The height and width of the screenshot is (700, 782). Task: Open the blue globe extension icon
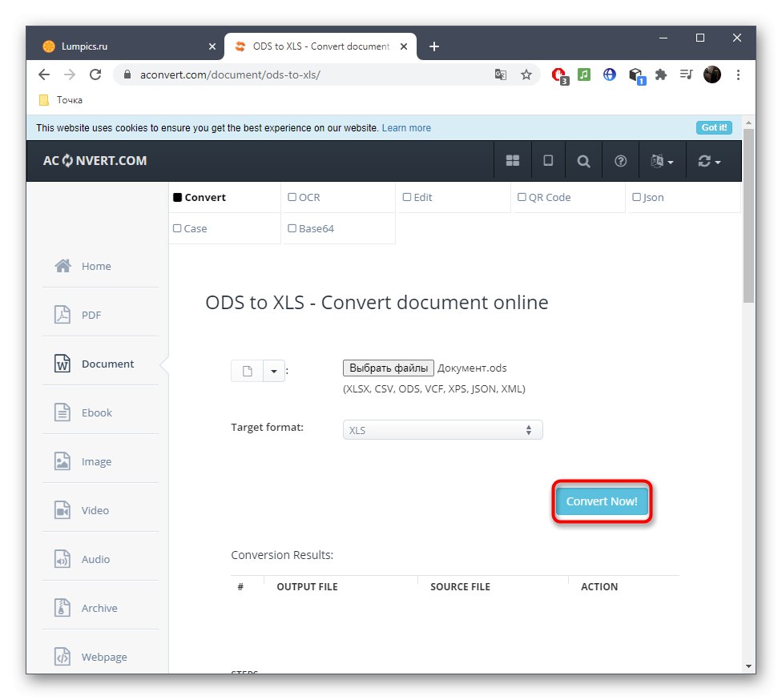coord(610,74)
